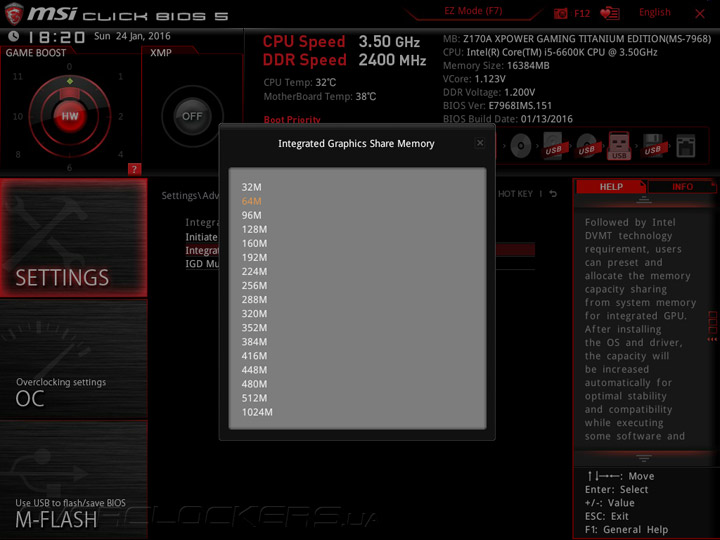Turn on the XMP OFF button
This screenshot has width=720, height=540.
(x=192, y=116)
